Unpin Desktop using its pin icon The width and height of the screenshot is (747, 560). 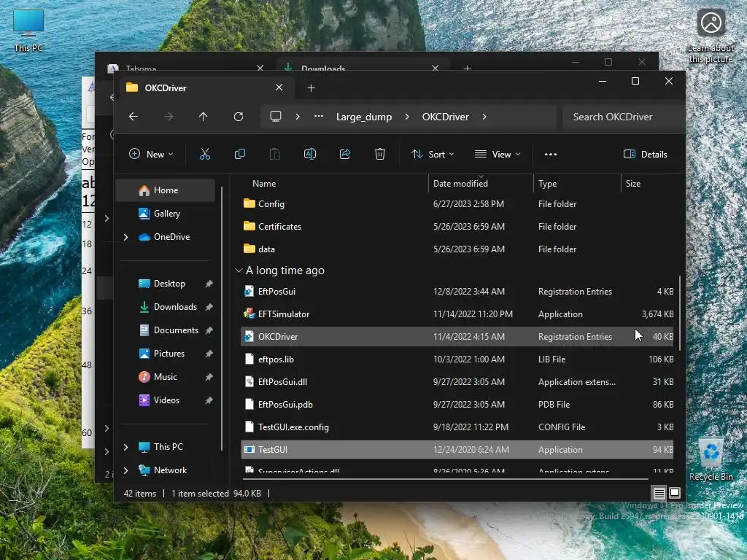click(209, 284)
